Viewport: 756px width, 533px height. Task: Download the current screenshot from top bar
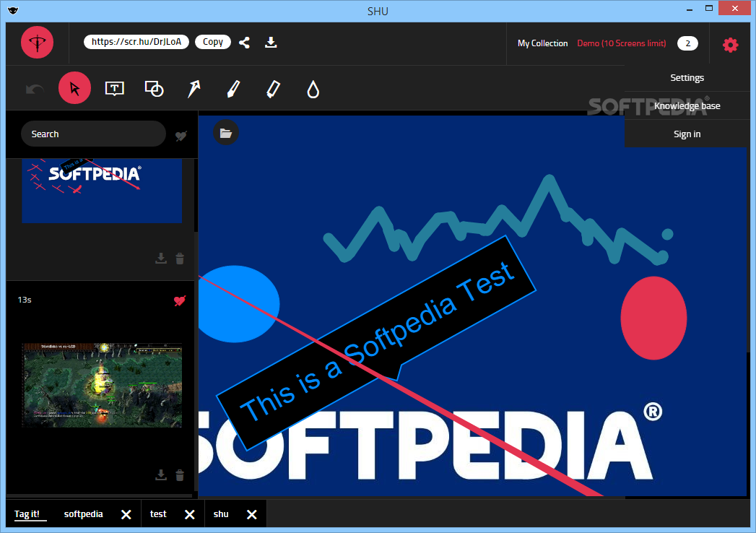point(271,43)
